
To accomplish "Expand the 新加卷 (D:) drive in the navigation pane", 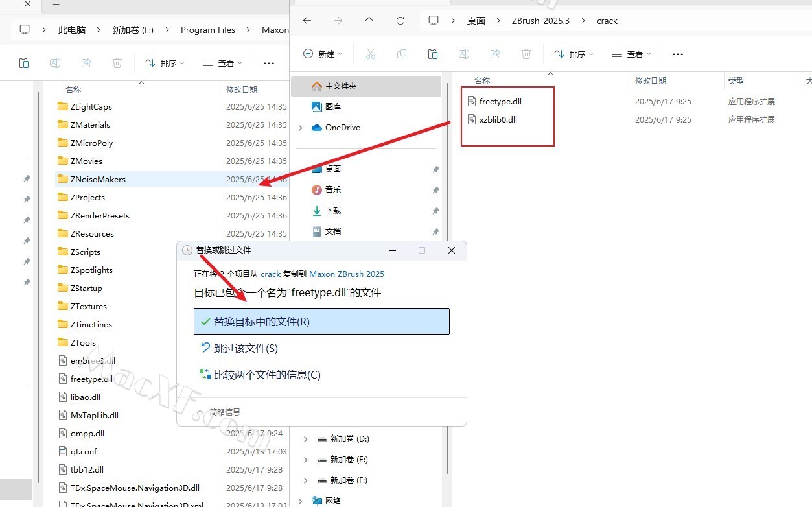I will click(x=306, y=439).
